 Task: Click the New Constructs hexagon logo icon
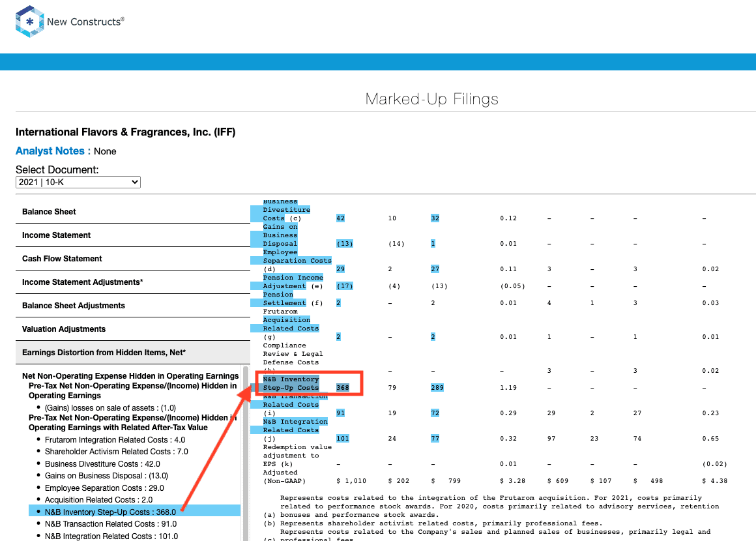(30, 22)
